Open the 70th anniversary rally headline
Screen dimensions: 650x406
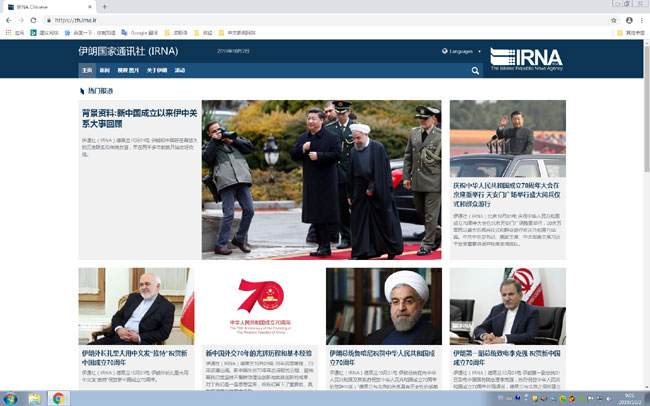click(507, 194)
